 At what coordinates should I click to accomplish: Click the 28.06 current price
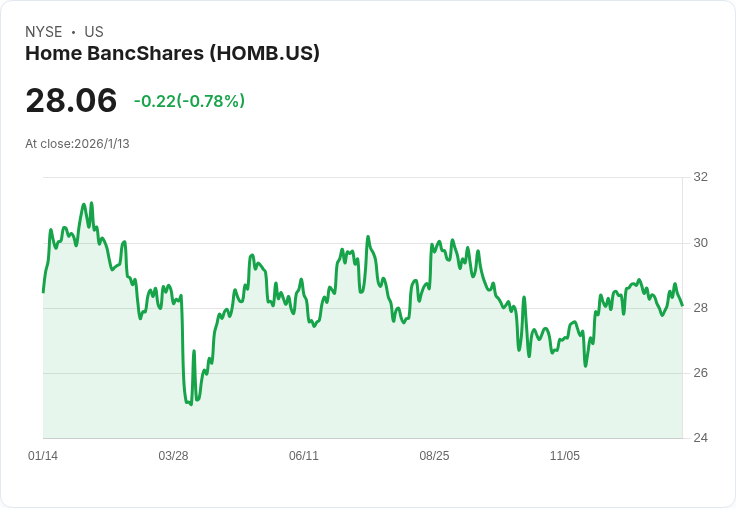coord(71,100)
